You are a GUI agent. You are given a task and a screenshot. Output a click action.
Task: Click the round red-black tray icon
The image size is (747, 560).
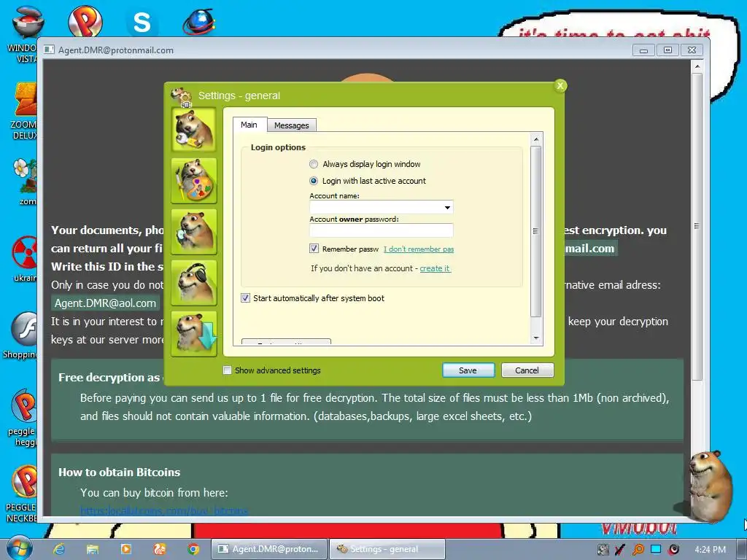[x=673, y=550]
